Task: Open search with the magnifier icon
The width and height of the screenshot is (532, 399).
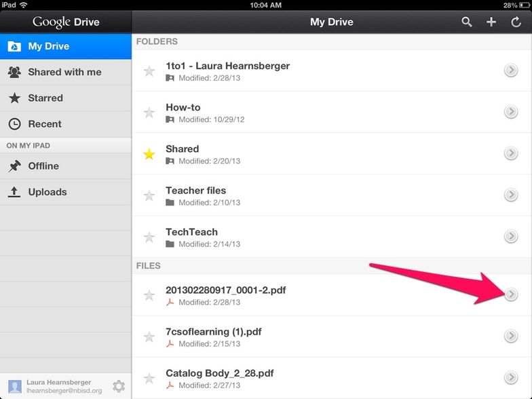Action: point(467,22)
